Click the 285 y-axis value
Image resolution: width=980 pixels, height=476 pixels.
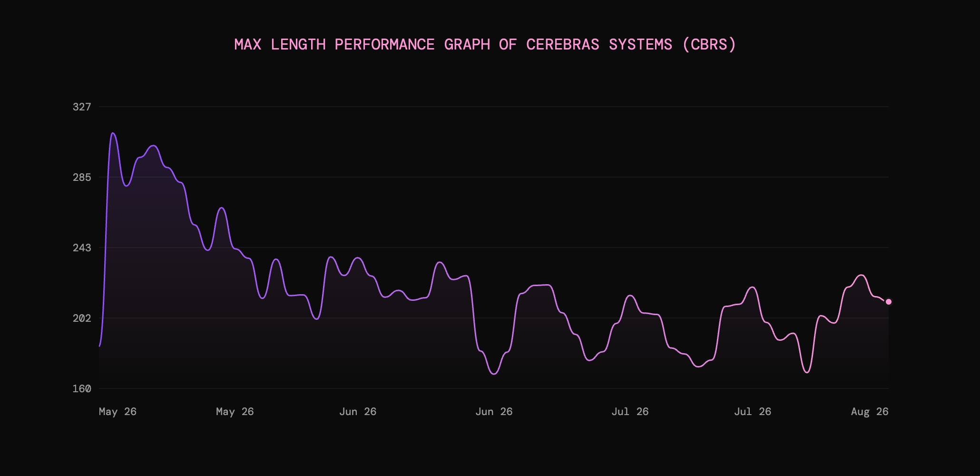(x=81, y=178)
